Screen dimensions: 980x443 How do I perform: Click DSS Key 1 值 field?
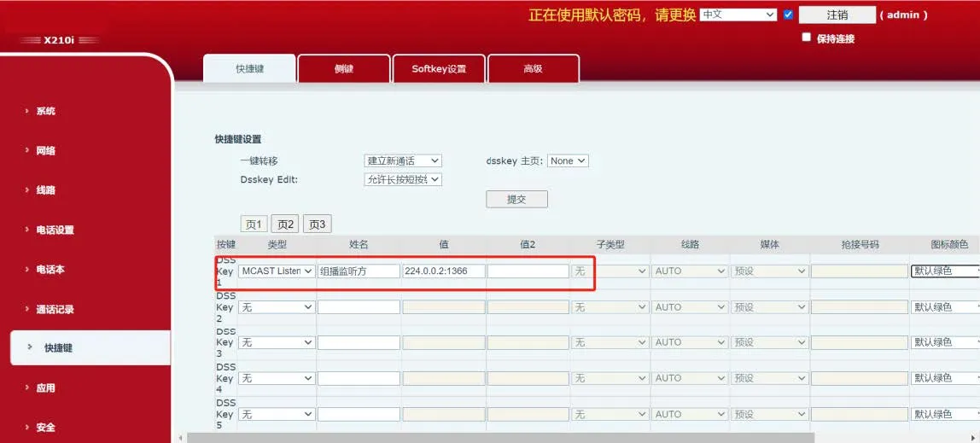coord(443,271)
